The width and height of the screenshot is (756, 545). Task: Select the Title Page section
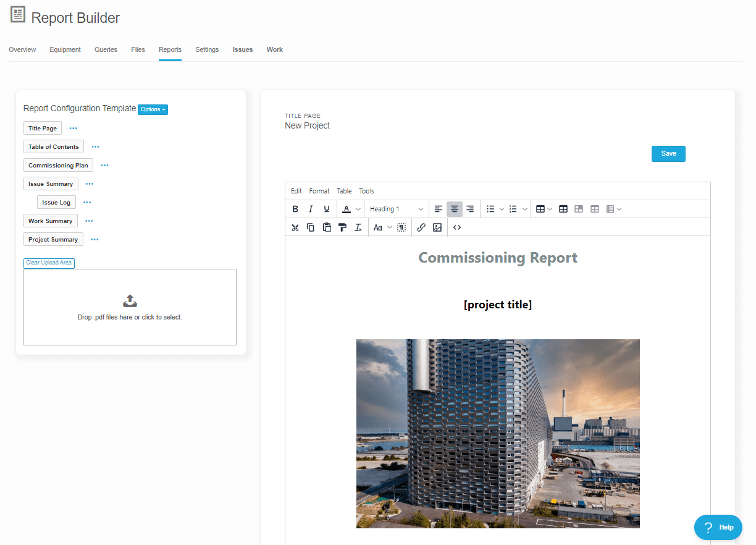[43, 129]
